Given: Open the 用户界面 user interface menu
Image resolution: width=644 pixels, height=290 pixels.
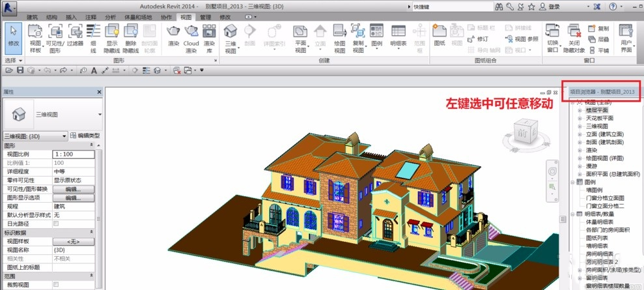Looking at the screenshot, I should (626, 38).
